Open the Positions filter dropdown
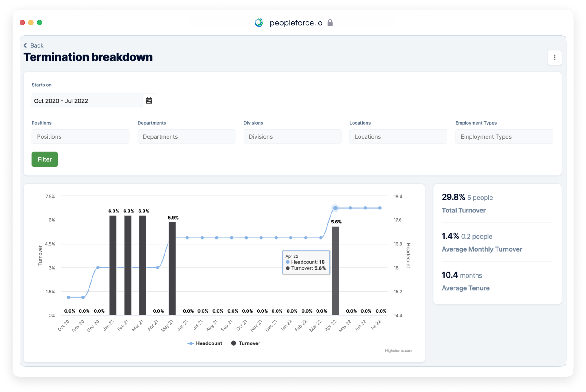586x392 pixels. coord(80,136)
